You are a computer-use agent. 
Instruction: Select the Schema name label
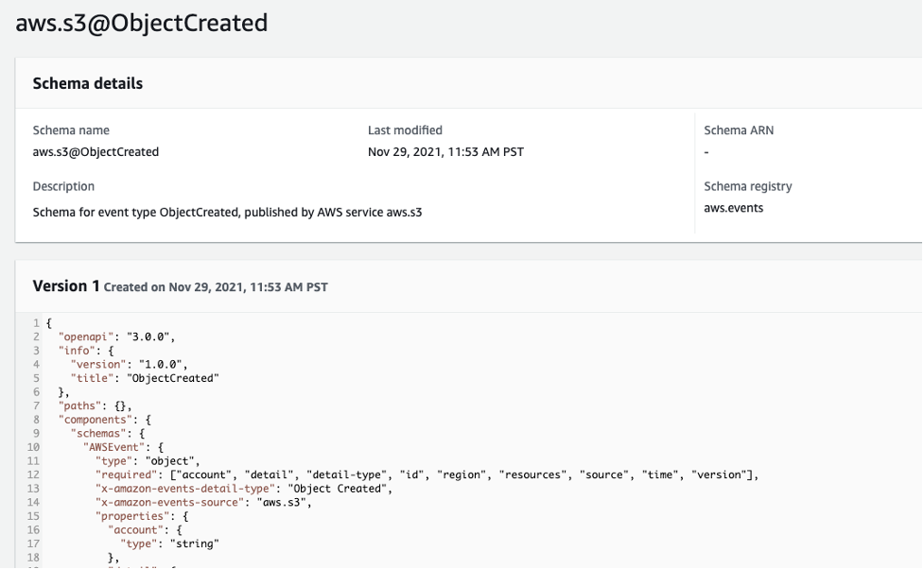(x=71, y=130)
